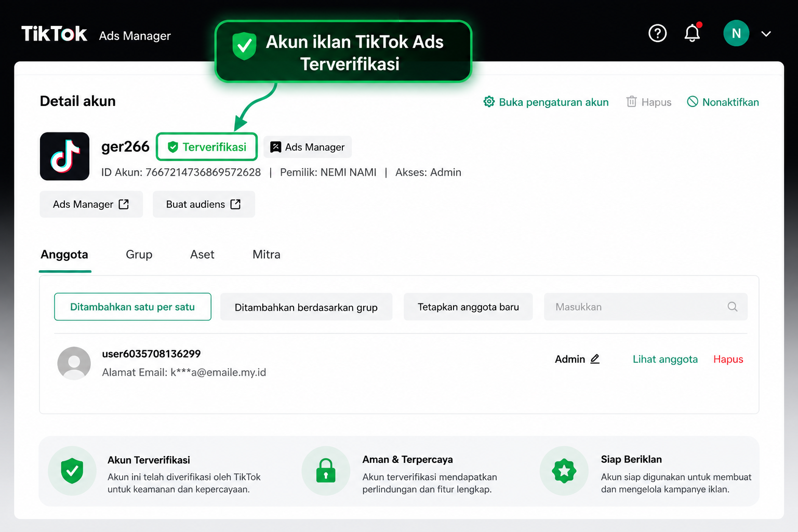The image size is (798, 532).
Task: Click the user6035708136299 name
Action: click(151, 354)
